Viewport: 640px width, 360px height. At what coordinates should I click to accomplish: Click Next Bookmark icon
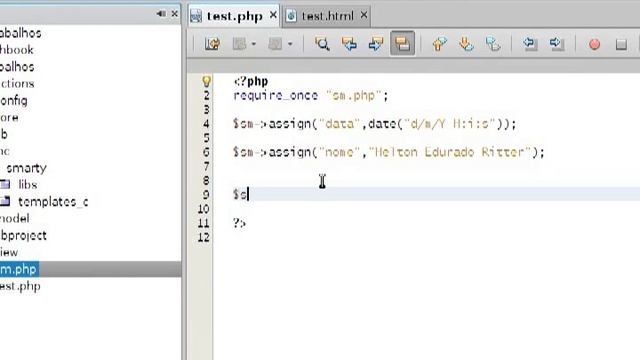(466, 43)
